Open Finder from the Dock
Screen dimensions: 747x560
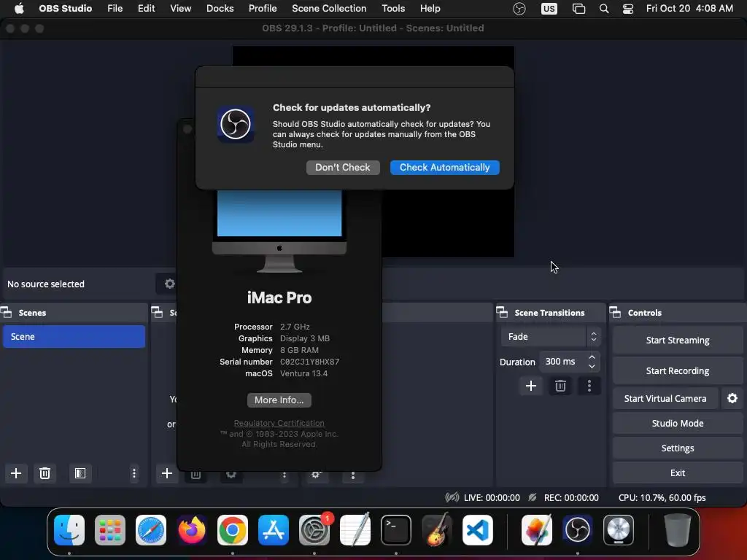69,529
